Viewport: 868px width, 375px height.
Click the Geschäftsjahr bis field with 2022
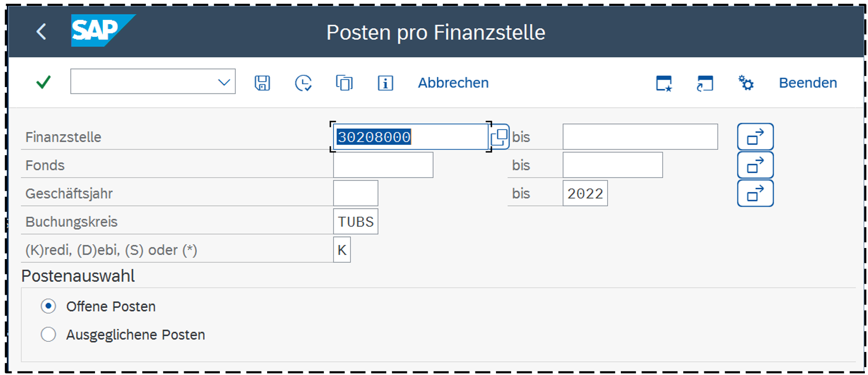(x=585, y=194)
